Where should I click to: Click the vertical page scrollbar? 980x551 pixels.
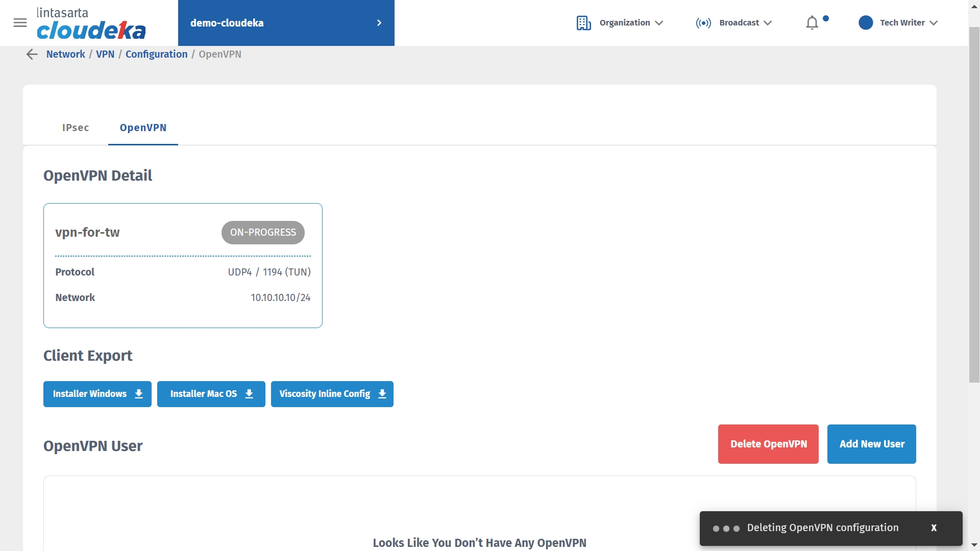974,204
